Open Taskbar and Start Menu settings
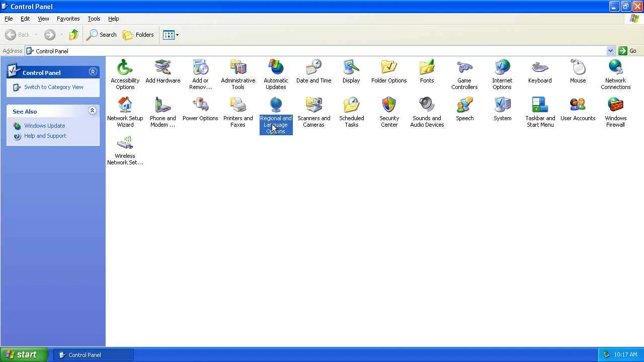The width and height of the screenshot is (644, 362). pyautogui.click(x=540, y=112)
